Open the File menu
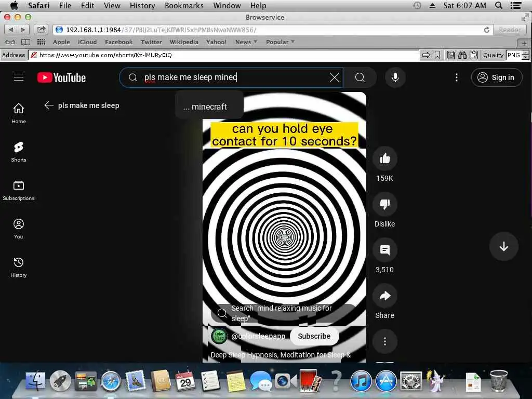The image size is (532, 399). [x=65, y=5]
